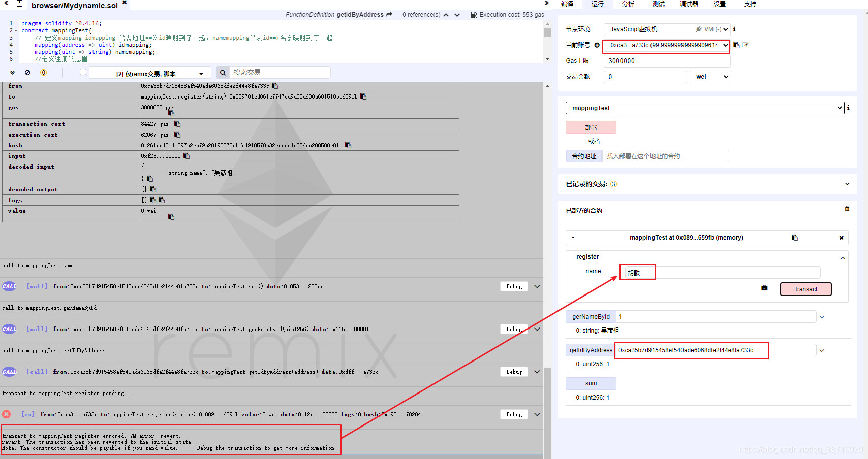
Task: Copy the to address value
Action: coord(363,96)
